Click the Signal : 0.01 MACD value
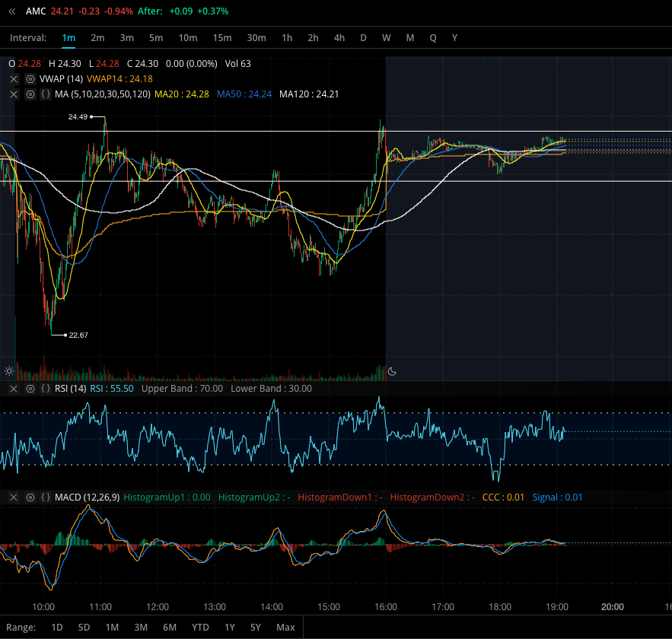The width and height of the screenshot is (672, 639). pos(557,498)
